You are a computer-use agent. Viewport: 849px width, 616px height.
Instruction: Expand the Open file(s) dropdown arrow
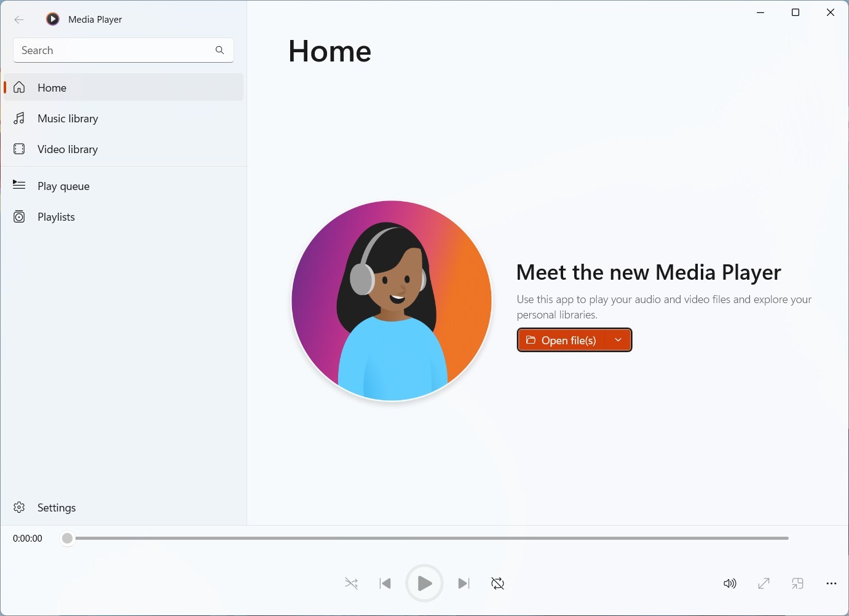[618, 339]
